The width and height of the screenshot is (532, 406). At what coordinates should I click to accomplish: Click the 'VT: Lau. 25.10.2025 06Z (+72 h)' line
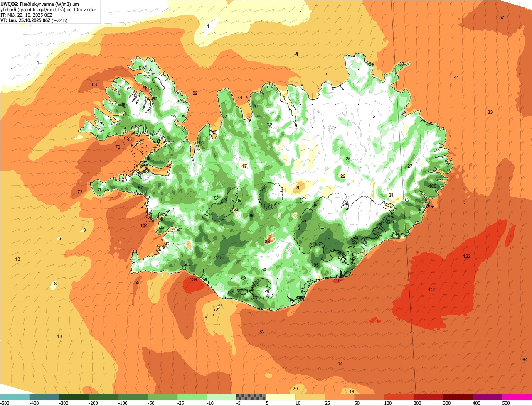[x=33, y=20]
